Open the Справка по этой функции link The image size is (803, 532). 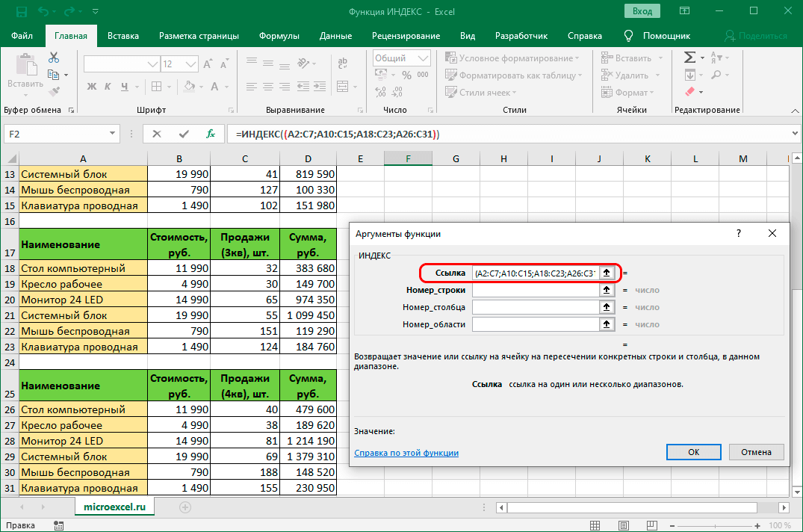406,453
